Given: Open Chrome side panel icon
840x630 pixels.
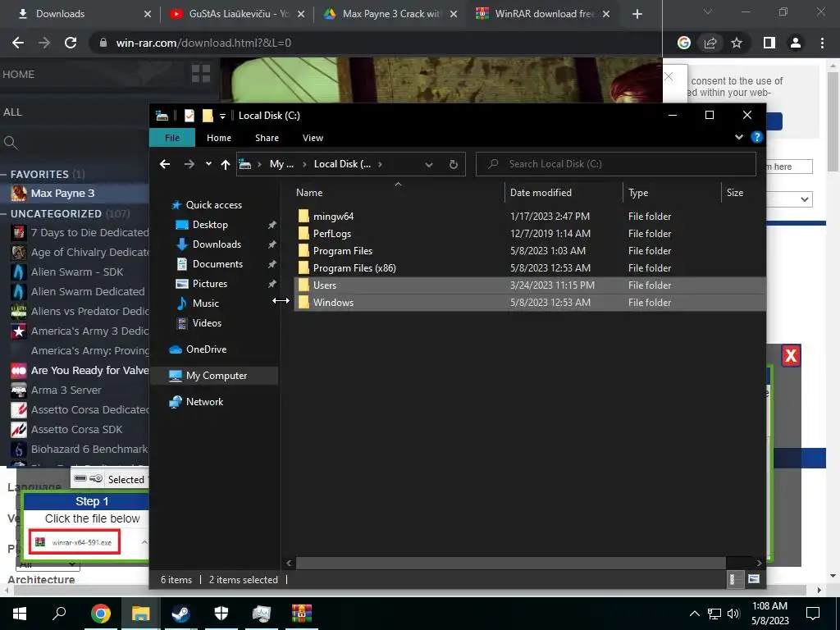Looking at the screenshot, I should click(769, 43).
